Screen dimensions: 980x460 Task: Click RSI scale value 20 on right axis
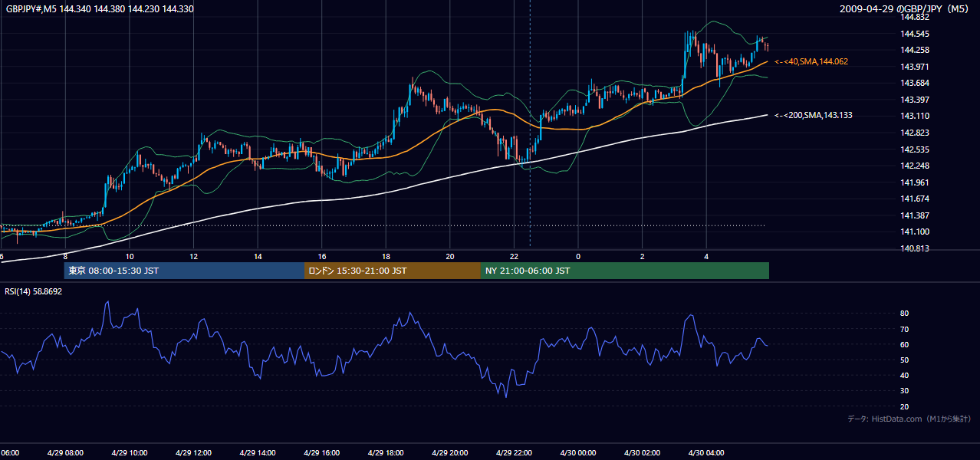(x=904, y=406)
